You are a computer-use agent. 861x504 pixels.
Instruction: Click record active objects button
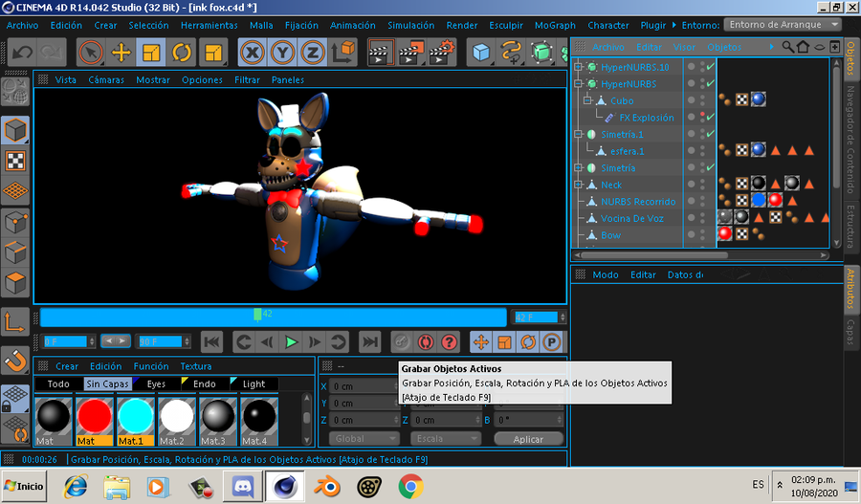(x=402, y=342)
